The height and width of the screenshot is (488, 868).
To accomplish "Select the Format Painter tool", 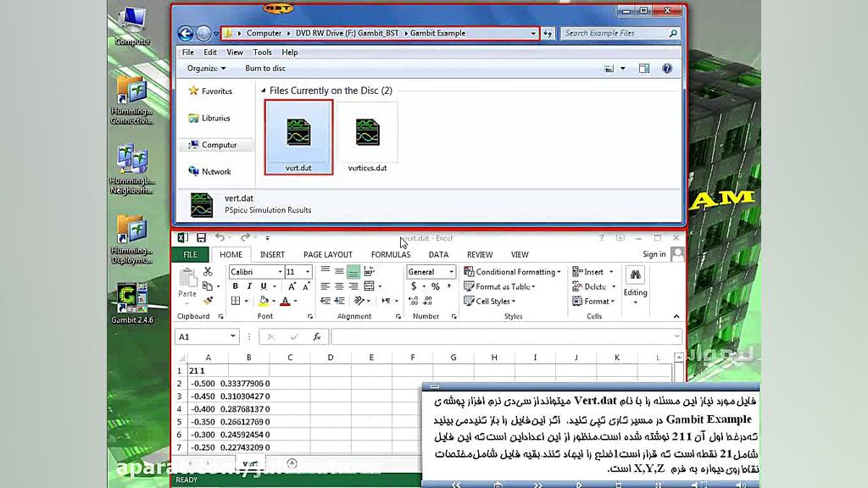I will (x=209, y=300).
